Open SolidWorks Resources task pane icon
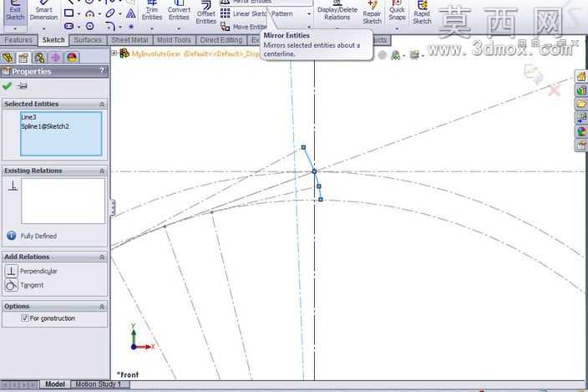This screenshot has height=392, width=588. [x=581, y=77]
